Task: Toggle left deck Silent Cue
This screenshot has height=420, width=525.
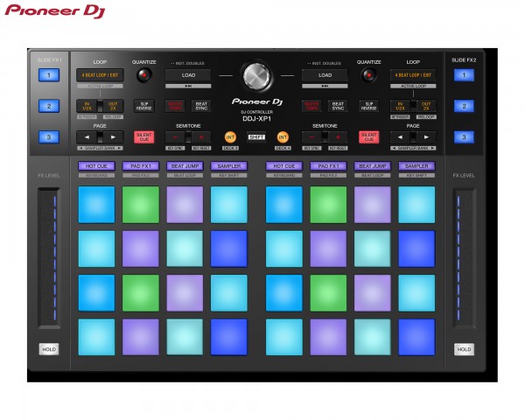Action: (144, 137)
